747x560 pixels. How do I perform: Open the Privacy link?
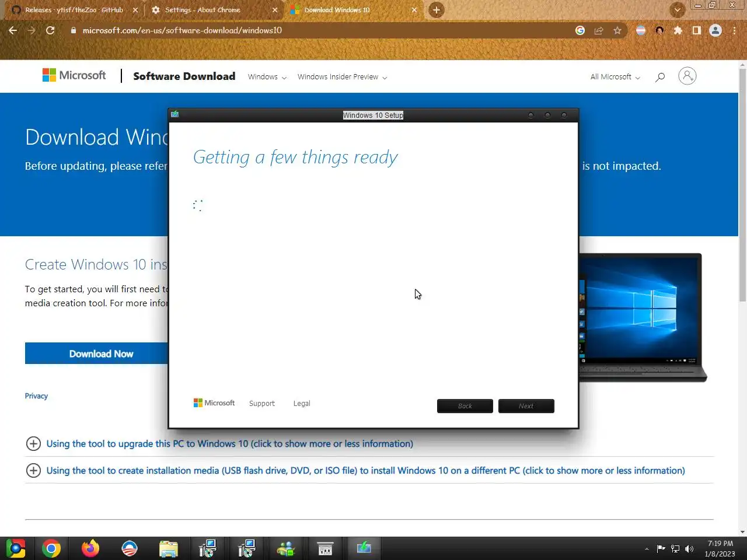pos(36,396)
